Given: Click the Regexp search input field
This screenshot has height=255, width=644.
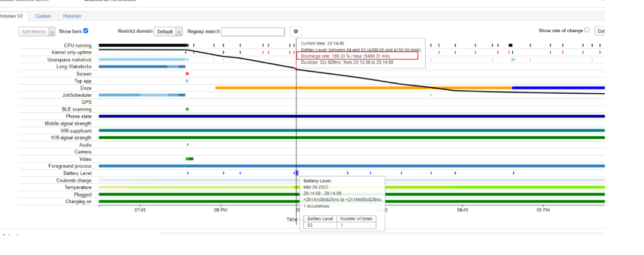Looking at the screenshot, I should point(253,32).
